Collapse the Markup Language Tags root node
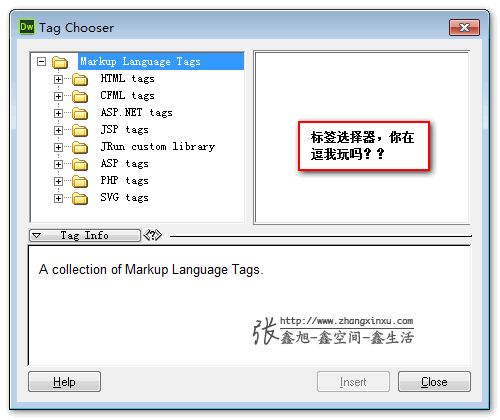This screenshot has height=420, width=500. click(41, 62)
